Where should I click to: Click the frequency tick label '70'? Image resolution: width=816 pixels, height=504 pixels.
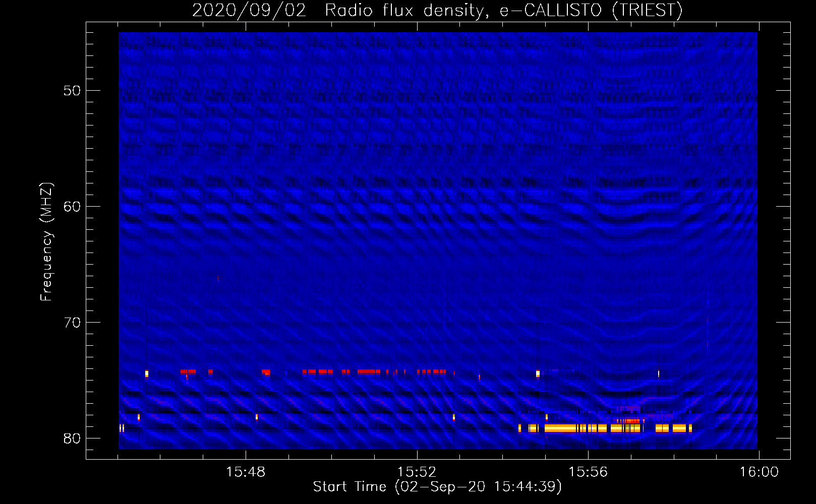pos(72,323)
